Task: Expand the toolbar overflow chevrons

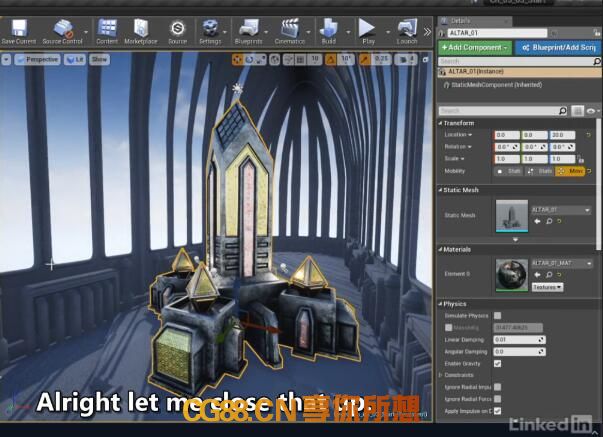Action: click(x=427, y=32)
